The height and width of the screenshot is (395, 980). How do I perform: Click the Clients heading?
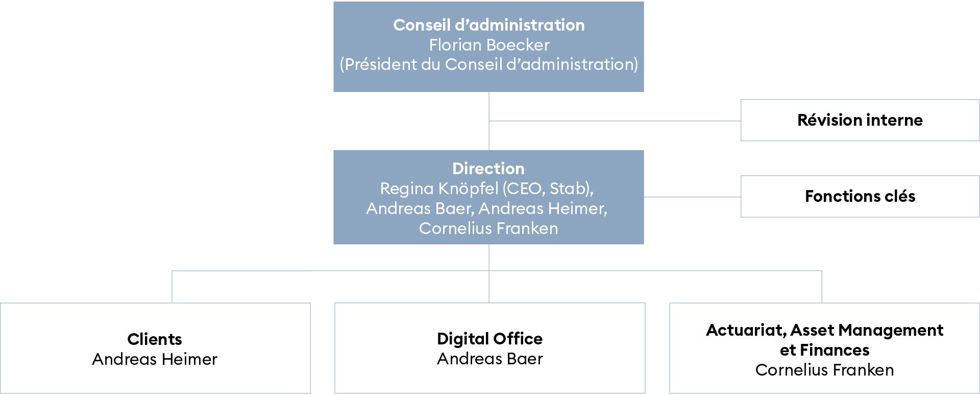154,339
